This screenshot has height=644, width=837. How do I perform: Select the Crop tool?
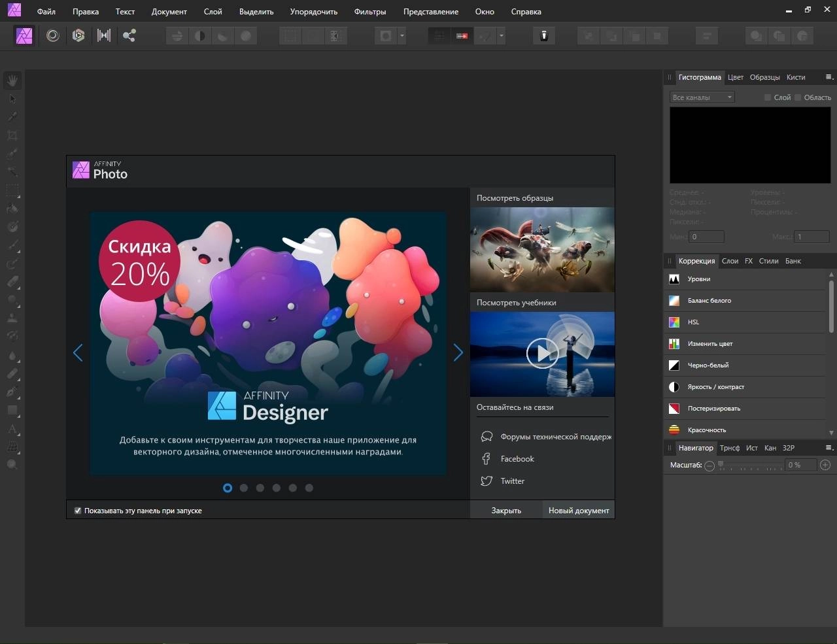tap(12, 135)
